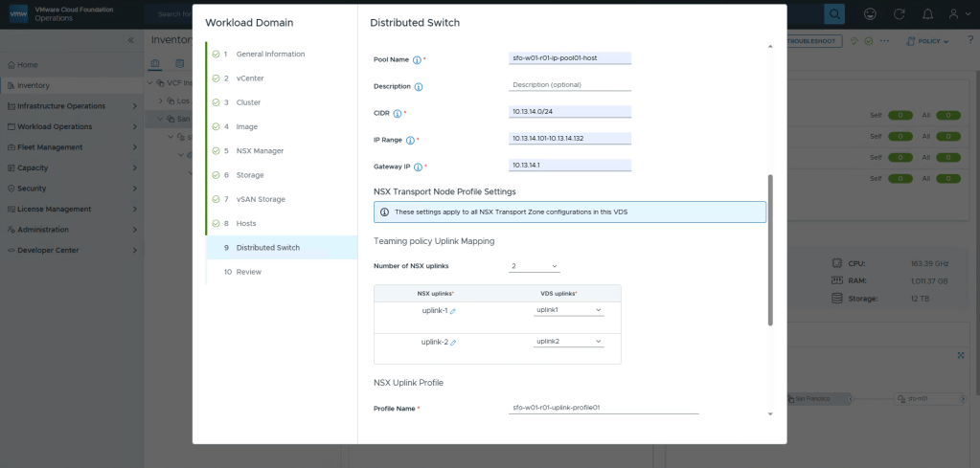Click the pencil icon beside uplink-2
Screen dimensions: 980x468
[453, 343]
